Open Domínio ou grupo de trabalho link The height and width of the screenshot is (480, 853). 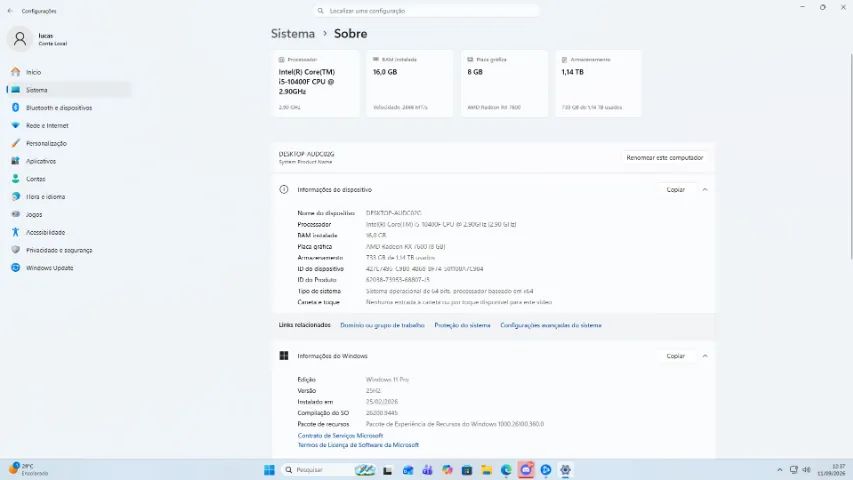(x=382, y=325)
